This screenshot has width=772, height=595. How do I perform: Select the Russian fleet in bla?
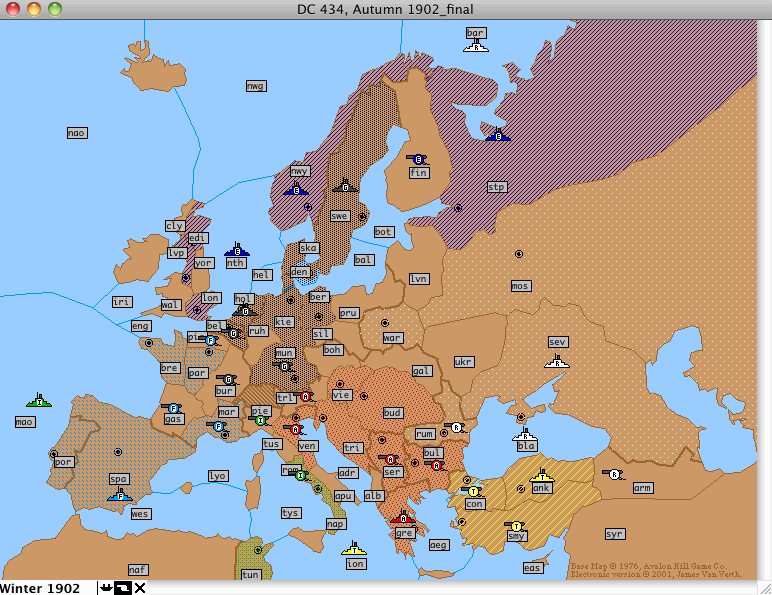tap(525, 435)
